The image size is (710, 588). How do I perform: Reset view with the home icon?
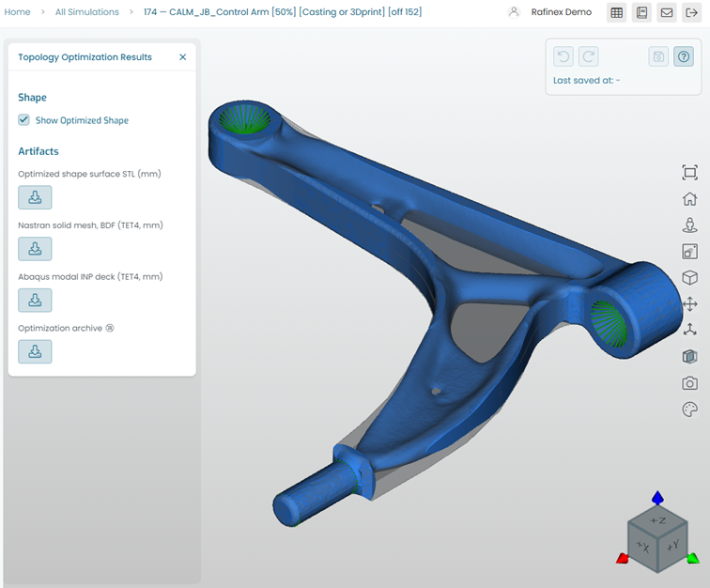(x=689, y=199)
